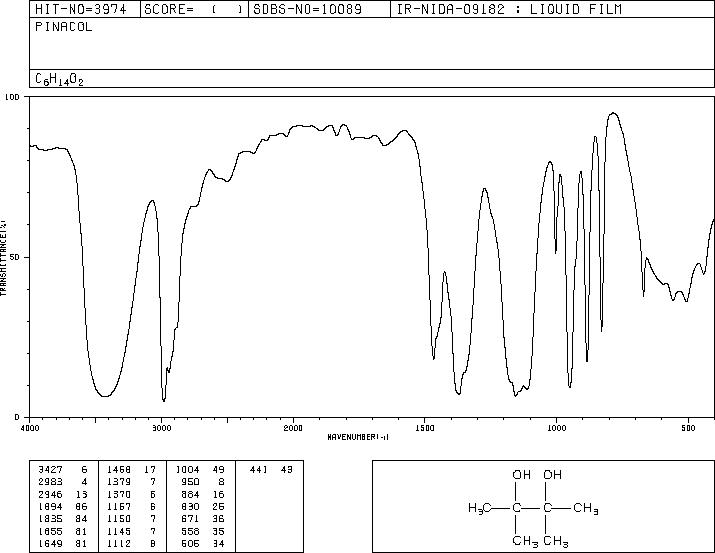Click the WAVENUMBER x-axis label

[358, 437]
